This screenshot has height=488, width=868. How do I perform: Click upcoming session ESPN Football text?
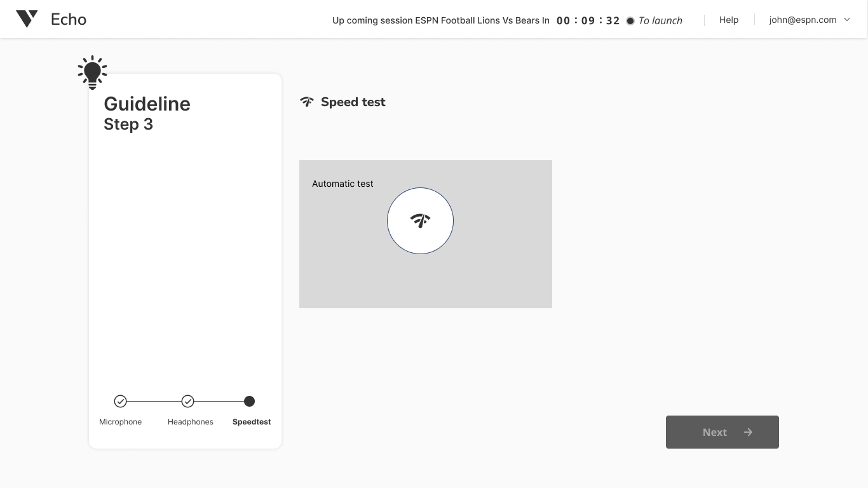pyautogui.click(x=441, y=20)
